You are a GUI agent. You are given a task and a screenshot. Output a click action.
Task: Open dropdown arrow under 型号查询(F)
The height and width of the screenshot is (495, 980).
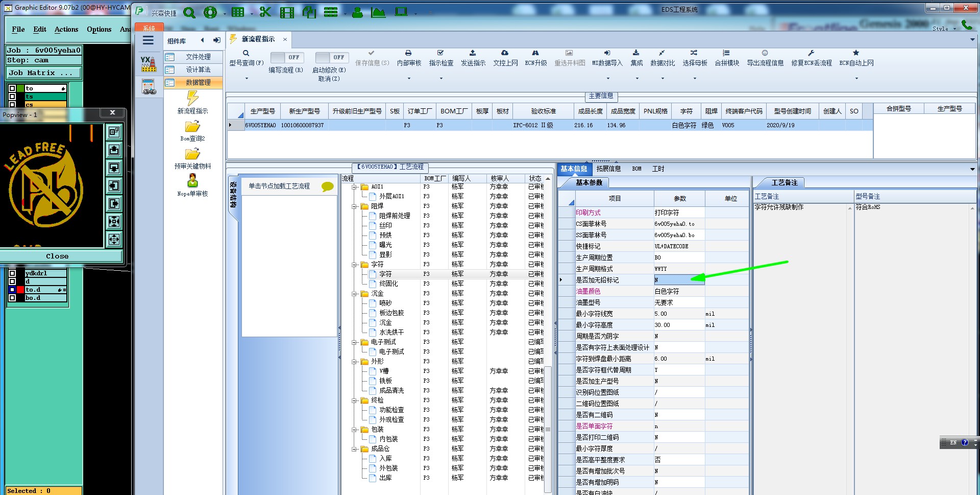[247, 79]
